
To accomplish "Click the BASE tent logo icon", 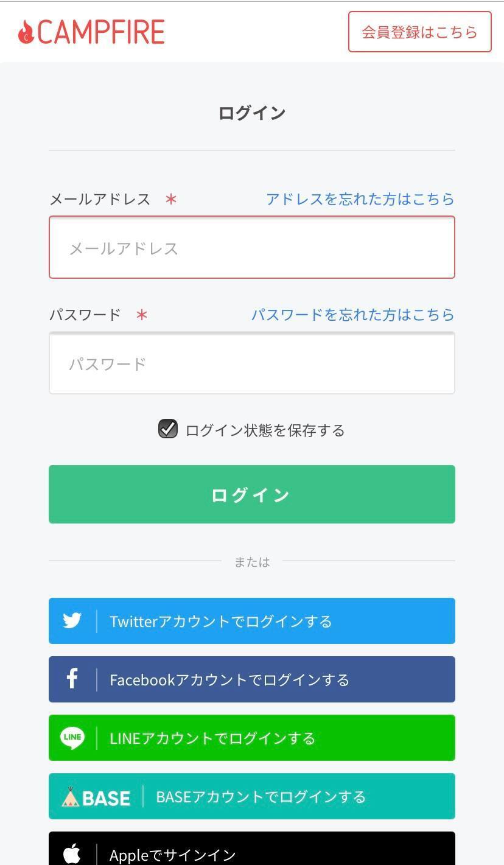I will [71, 796].
